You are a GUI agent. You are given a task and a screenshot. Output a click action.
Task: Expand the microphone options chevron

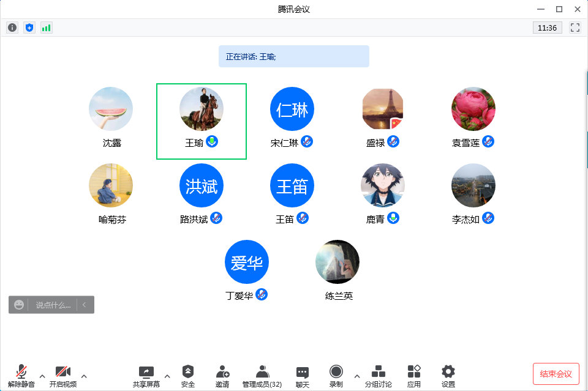pos(41,376)
